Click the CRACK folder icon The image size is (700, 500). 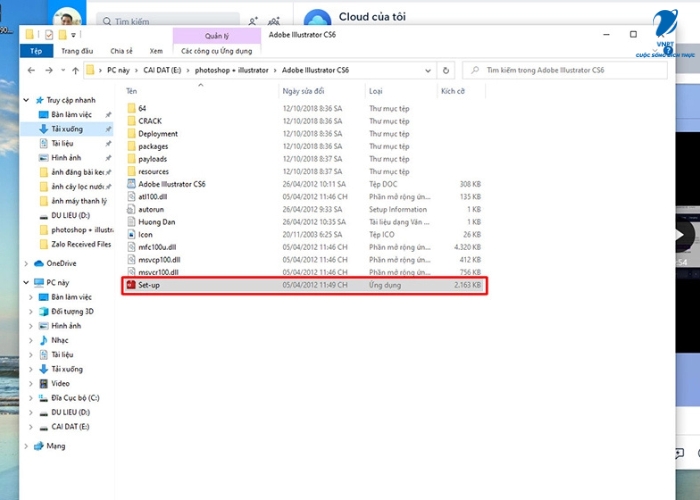[x=131, y=120]
